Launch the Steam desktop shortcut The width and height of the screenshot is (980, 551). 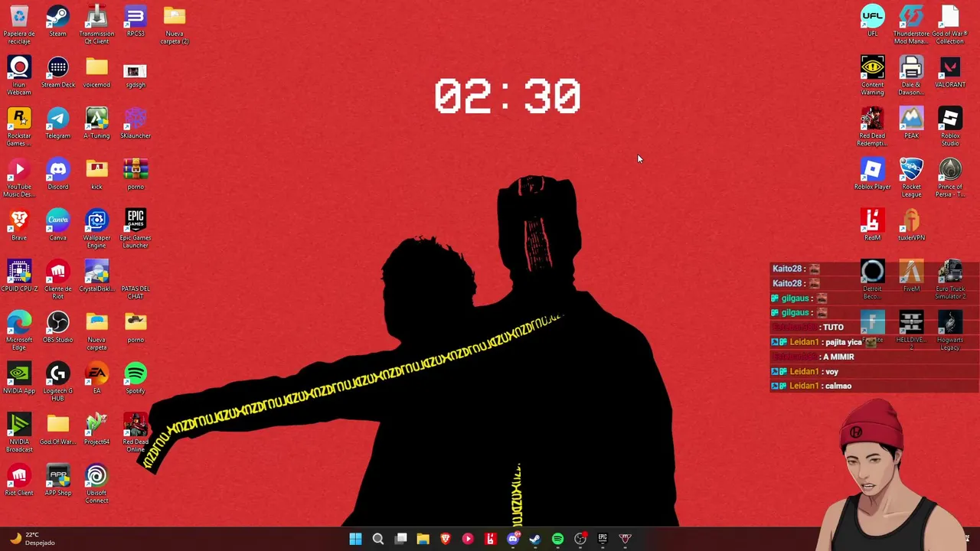point(57,21)
